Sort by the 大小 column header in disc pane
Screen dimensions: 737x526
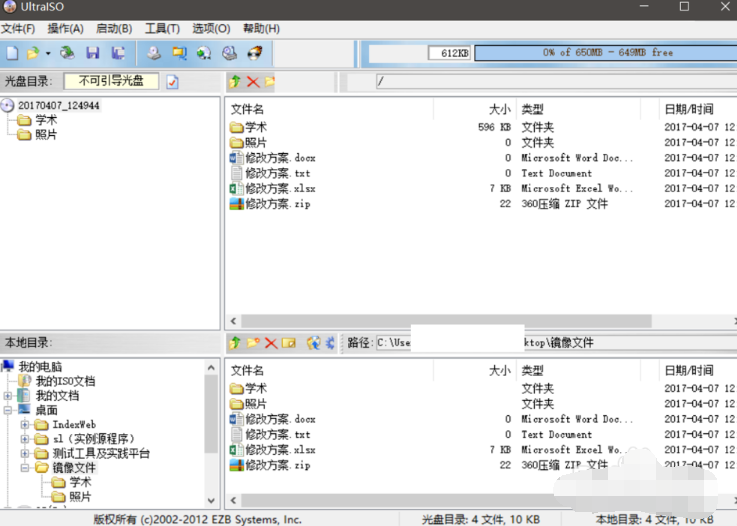(498, 109)
